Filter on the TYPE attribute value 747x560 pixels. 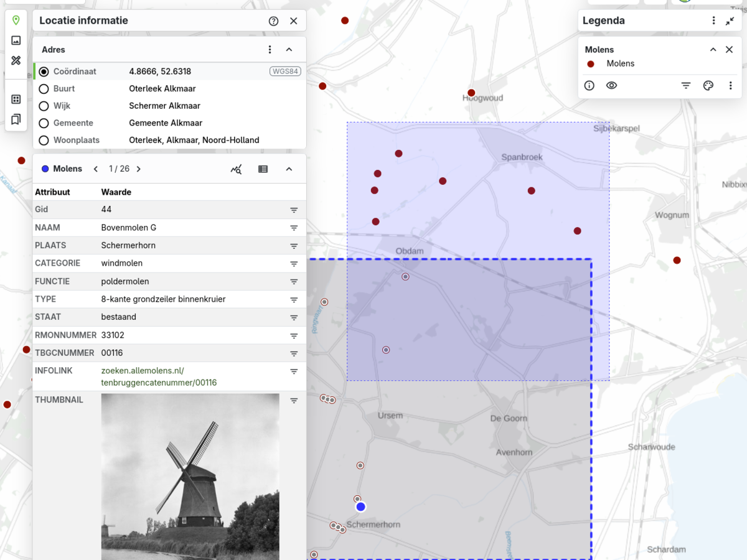coord(294,299)
